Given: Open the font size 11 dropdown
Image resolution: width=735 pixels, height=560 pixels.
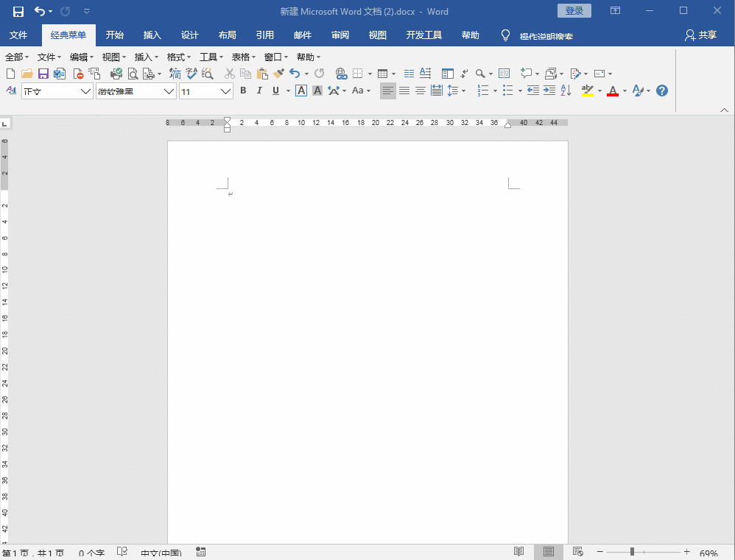Looking at the screenshot, I should [225, 91].
